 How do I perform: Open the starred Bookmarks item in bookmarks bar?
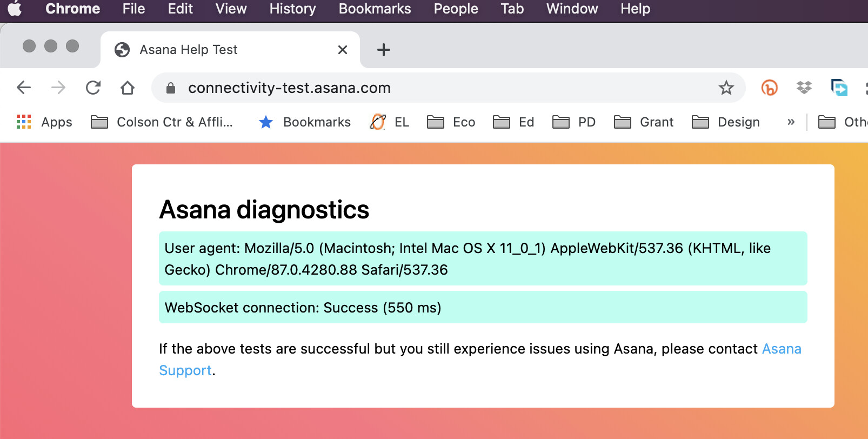(x=305, y=122)
